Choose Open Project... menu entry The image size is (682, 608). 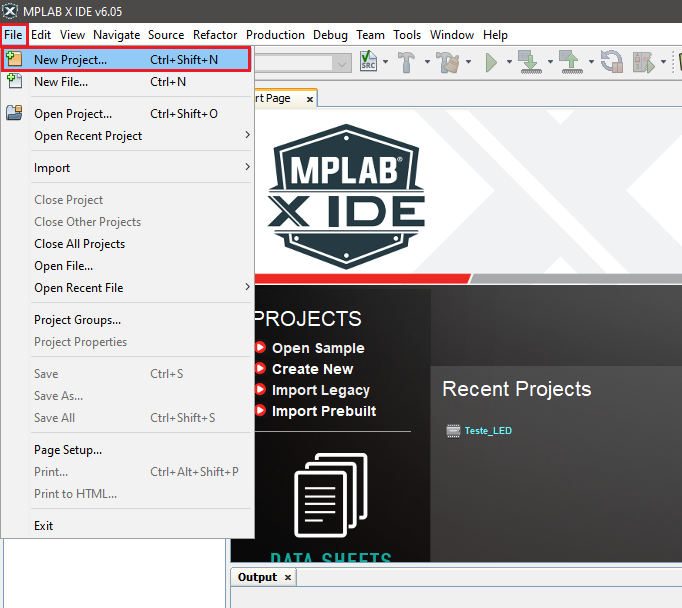(x=126, y=114)
